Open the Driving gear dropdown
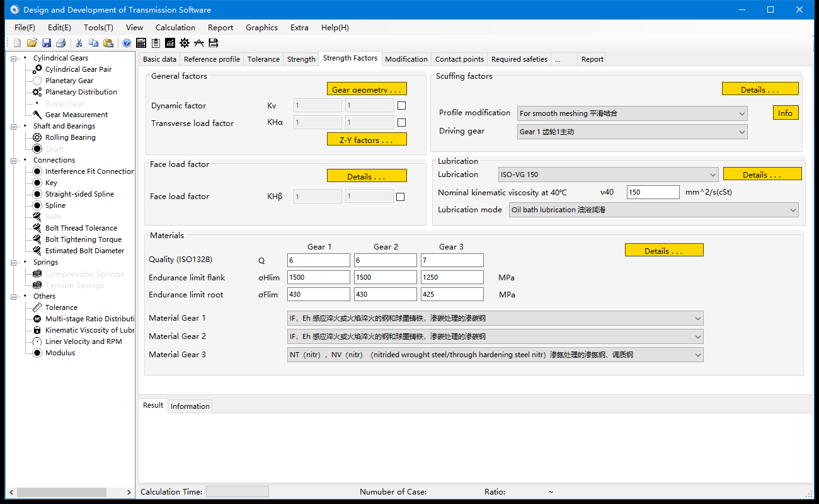The image size is (819, 504). click(632, 132)
